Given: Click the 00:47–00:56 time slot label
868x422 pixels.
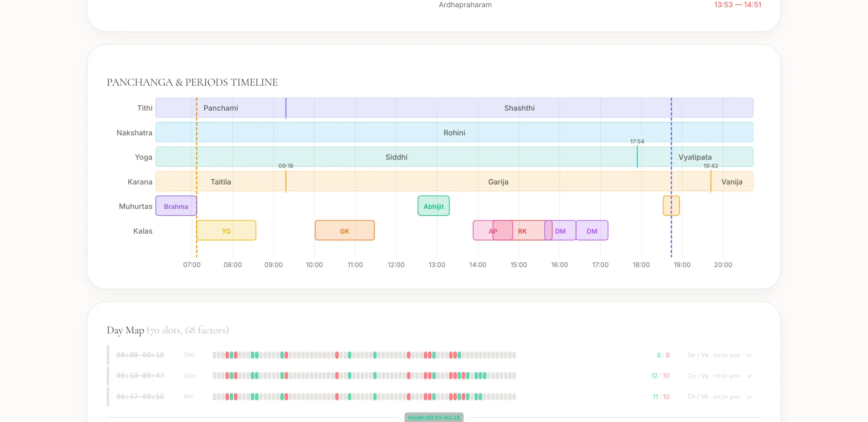Looking at the screenshot, I should click(x=140, y=397).
